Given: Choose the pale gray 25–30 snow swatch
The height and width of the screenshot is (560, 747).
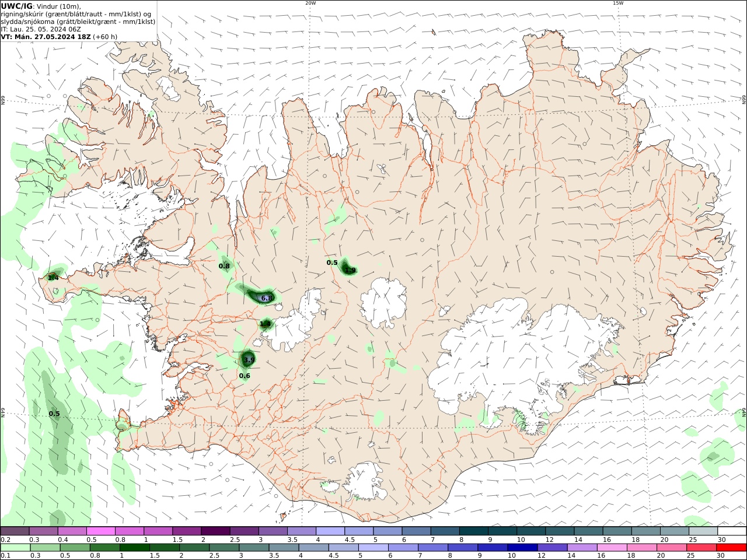Looking at the screenshot, I should pyautogui.click(x=703, y=531).
